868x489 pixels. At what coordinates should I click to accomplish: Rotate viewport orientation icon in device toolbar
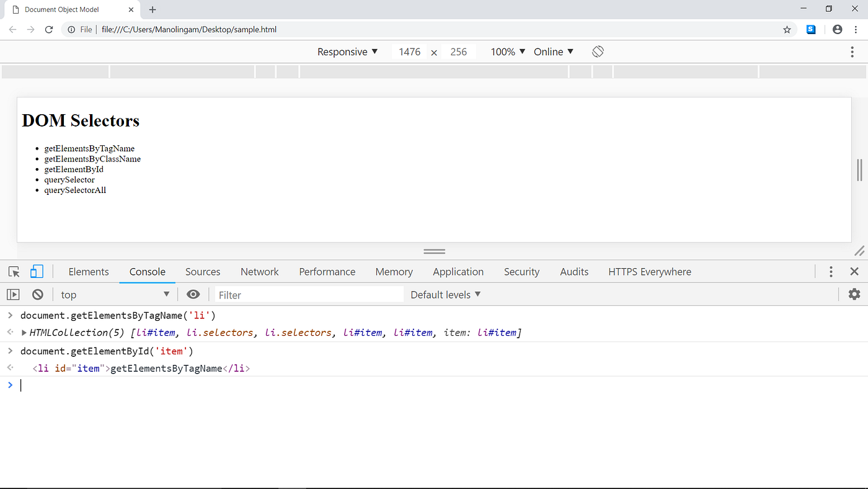pyautogui.click(x=597, y=52)
